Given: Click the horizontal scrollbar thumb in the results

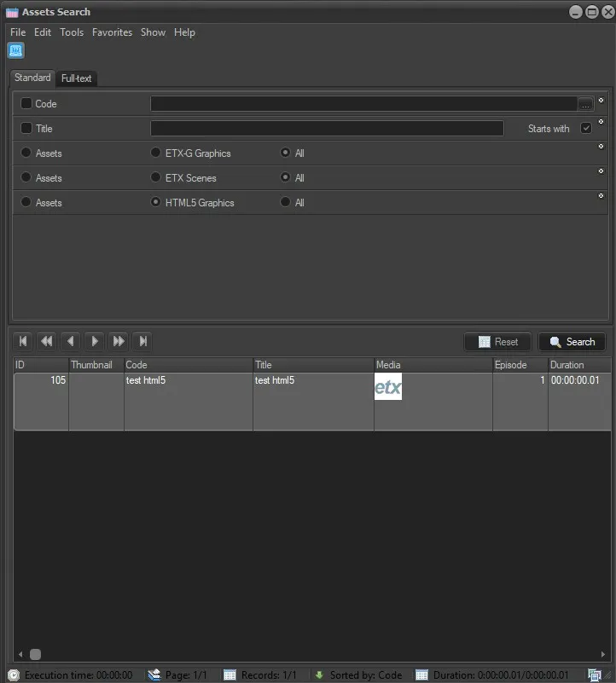Looking at the screenshot, I should [36, 654].
